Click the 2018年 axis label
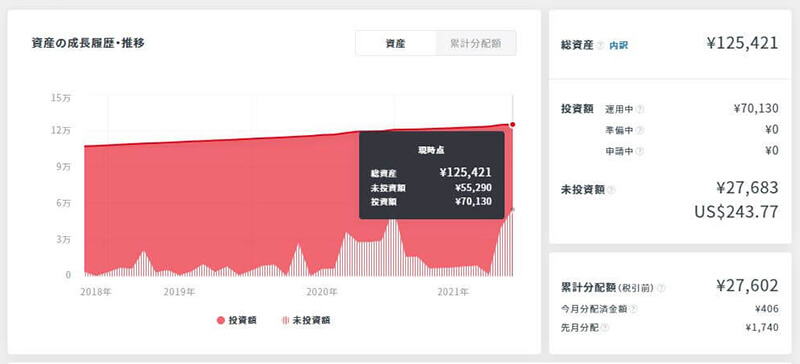This screenshot has height=364, width=800. pyautogui.click(x=95, y=293)
